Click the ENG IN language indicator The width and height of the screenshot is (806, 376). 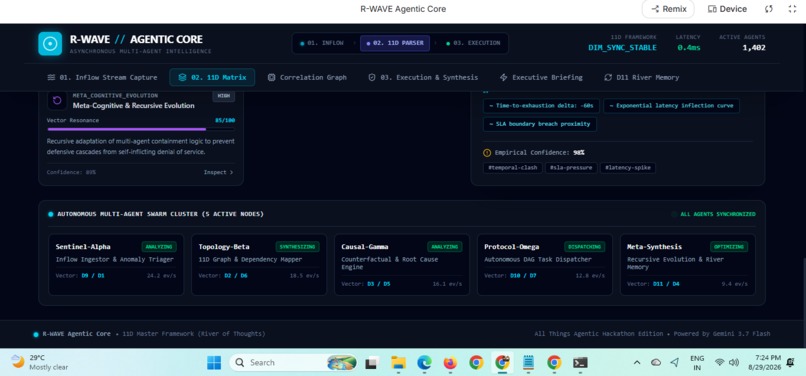click(x=697, y=363)
